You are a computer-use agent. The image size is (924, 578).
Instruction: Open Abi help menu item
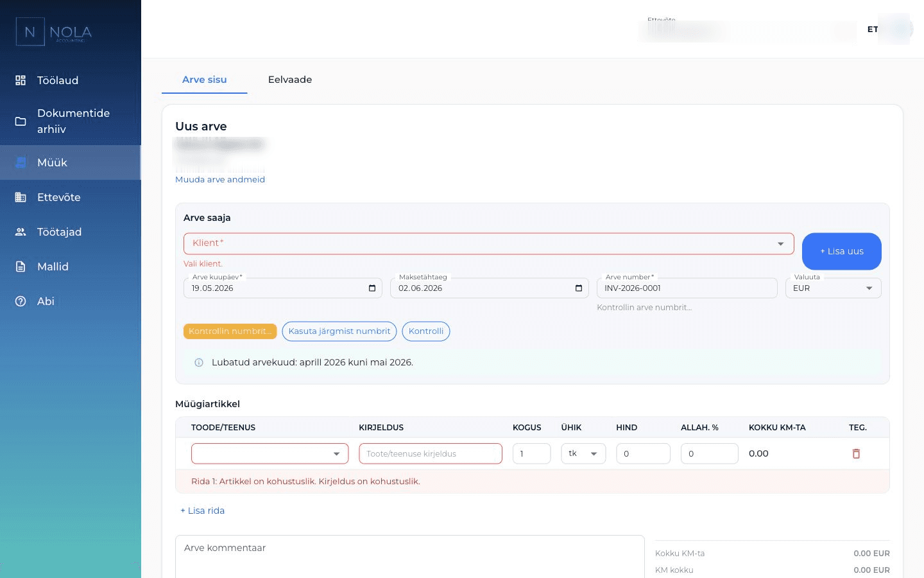pos(71,301)
